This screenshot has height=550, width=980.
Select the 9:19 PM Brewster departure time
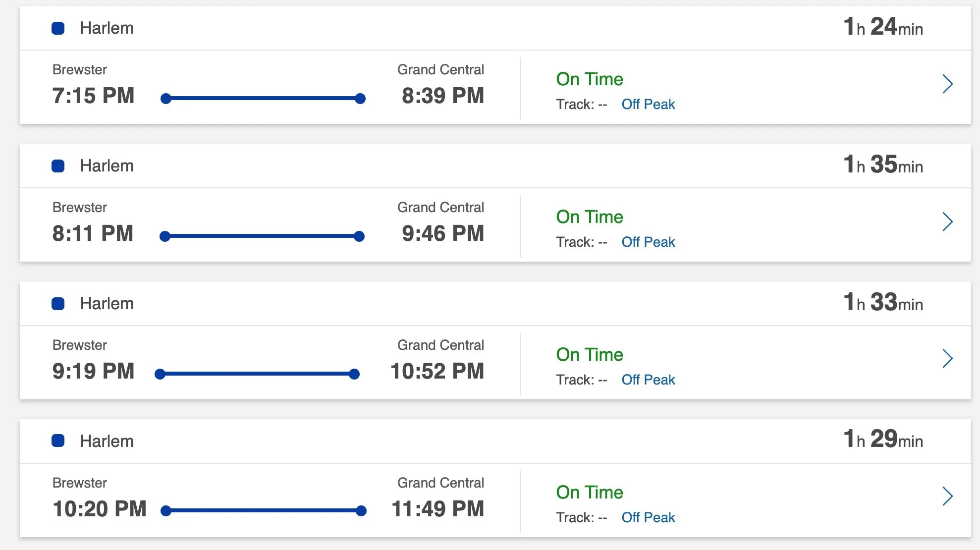(93, 371)
